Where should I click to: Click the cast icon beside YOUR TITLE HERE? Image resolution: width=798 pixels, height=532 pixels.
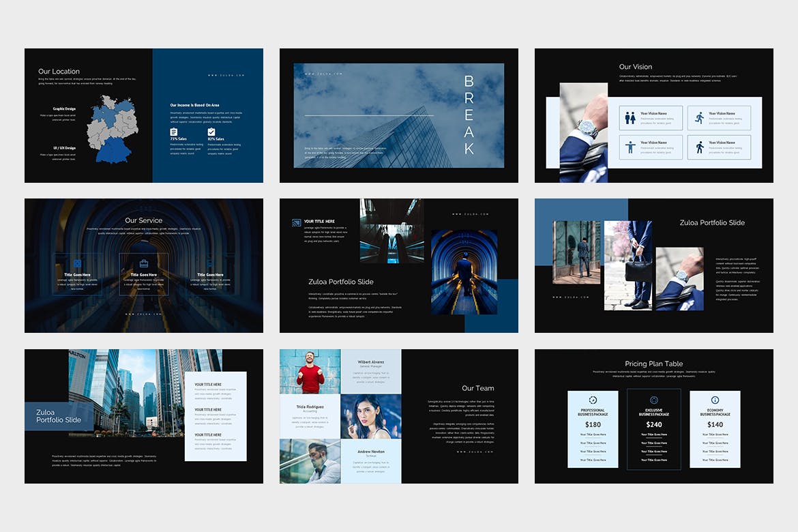(296, 222)
